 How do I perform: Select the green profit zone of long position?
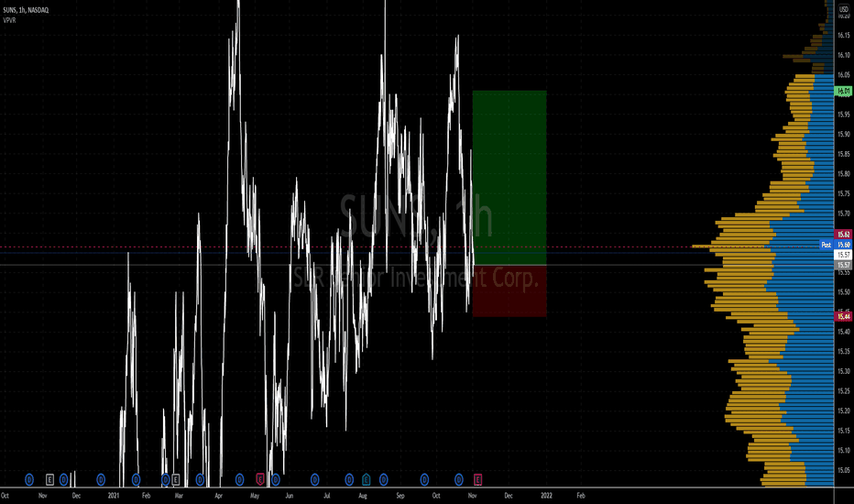click(509, 178)
